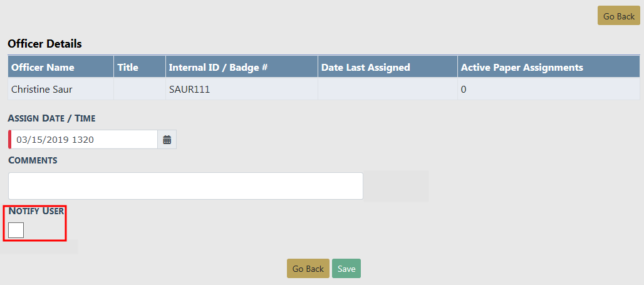Click the Comments label text

click(33, 160)
